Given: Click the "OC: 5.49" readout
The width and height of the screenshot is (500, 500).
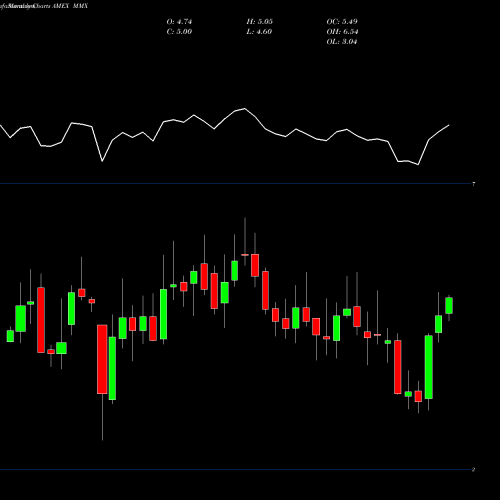Looking at the screenshot, I should [x=342, y=22].
